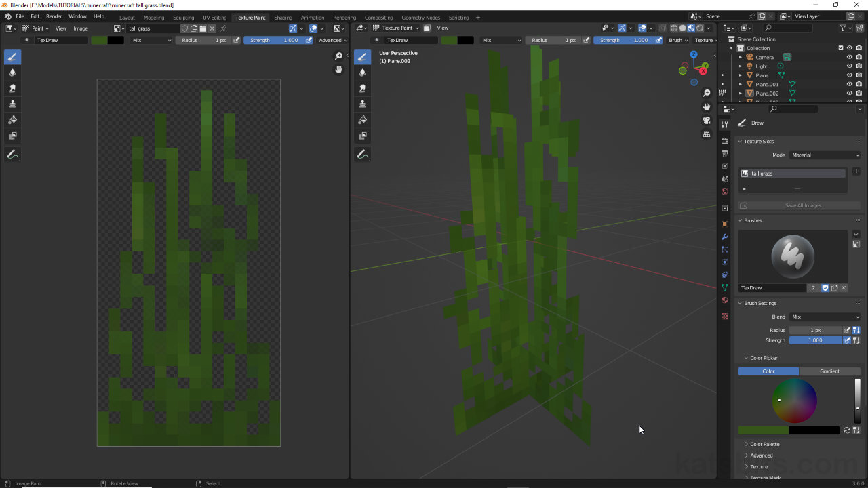The height and width of the screenshot is (488, 868).
Task: Select the Mask tool in image editor
Action: [12, 135]
